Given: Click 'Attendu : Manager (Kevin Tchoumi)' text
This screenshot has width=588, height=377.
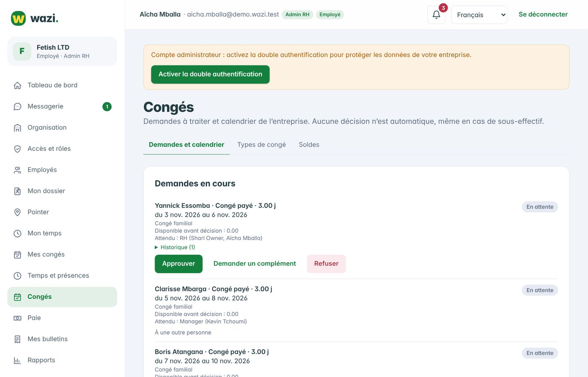Looking at the screenshot, I should pos(201,322).
